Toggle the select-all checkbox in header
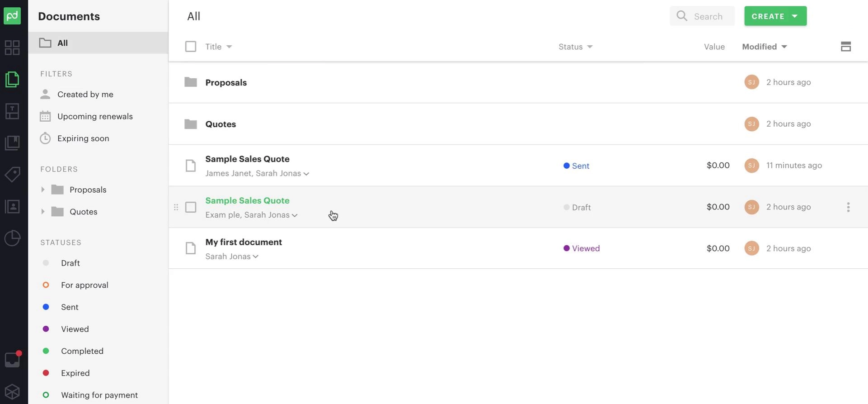Viewport: 868px width, 404px height. [191, 47]
